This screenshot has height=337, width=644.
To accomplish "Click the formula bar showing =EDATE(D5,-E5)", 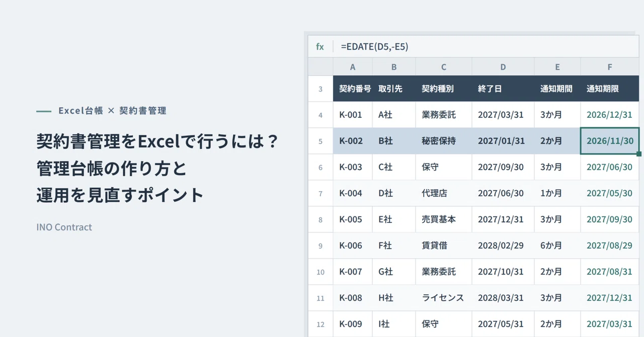I will 486,47.
